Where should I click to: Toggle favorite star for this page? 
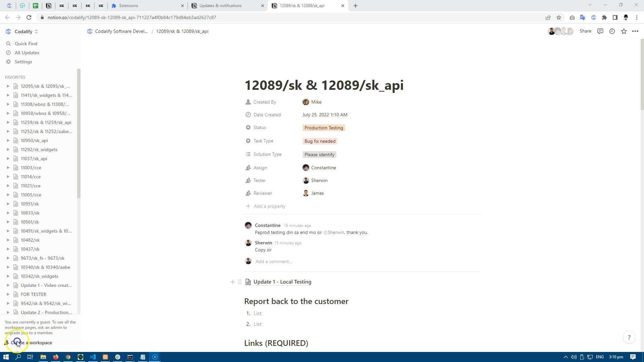[624, 31]
